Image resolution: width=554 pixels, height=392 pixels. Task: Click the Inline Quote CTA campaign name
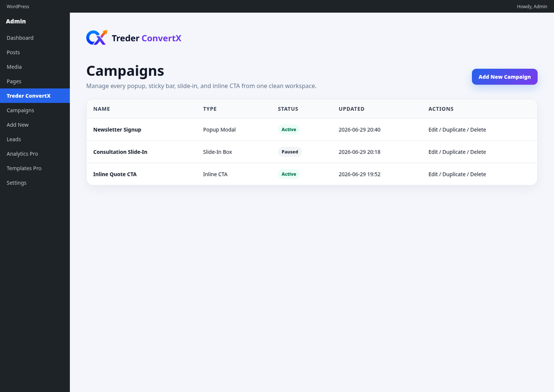pyautogui.click(x=115, y=174)
